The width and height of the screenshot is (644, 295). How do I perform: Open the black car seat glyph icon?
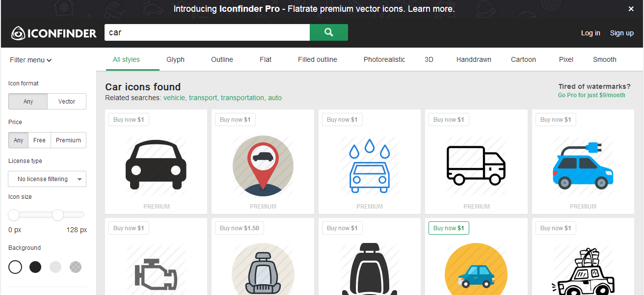[x=370, y=269]
